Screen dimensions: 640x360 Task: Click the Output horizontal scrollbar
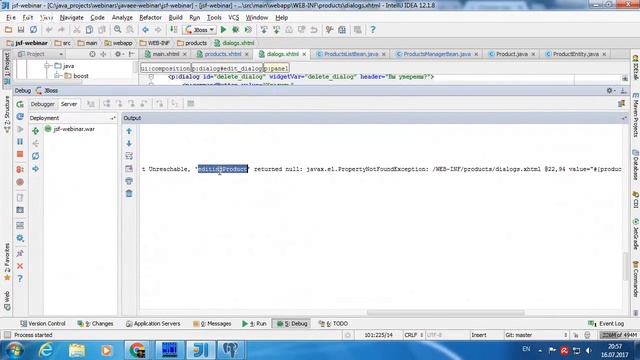[445, 313]
